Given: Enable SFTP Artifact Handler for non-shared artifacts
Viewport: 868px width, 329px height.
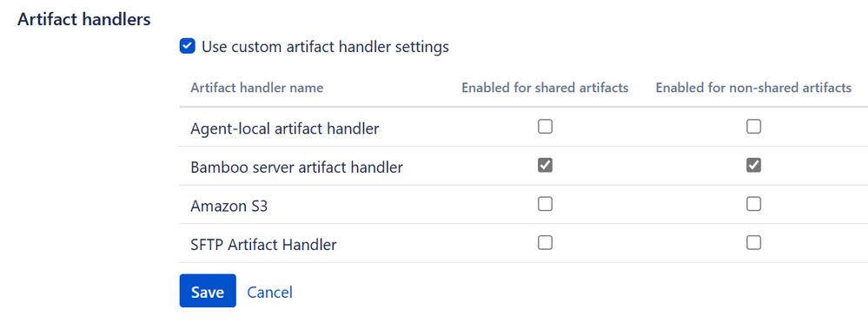Looking at the screenshot, I should [x=753, y=243].
